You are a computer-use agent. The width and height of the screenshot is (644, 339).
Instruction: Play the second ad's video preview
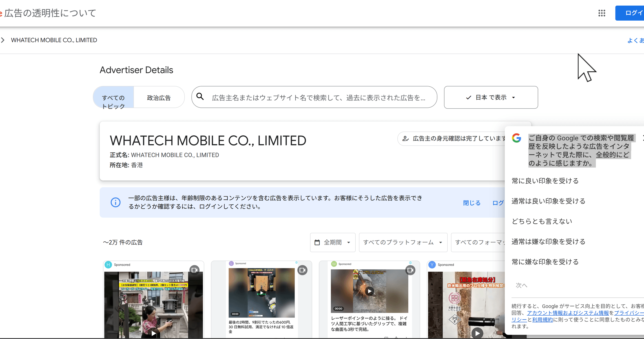pos(262,293)
